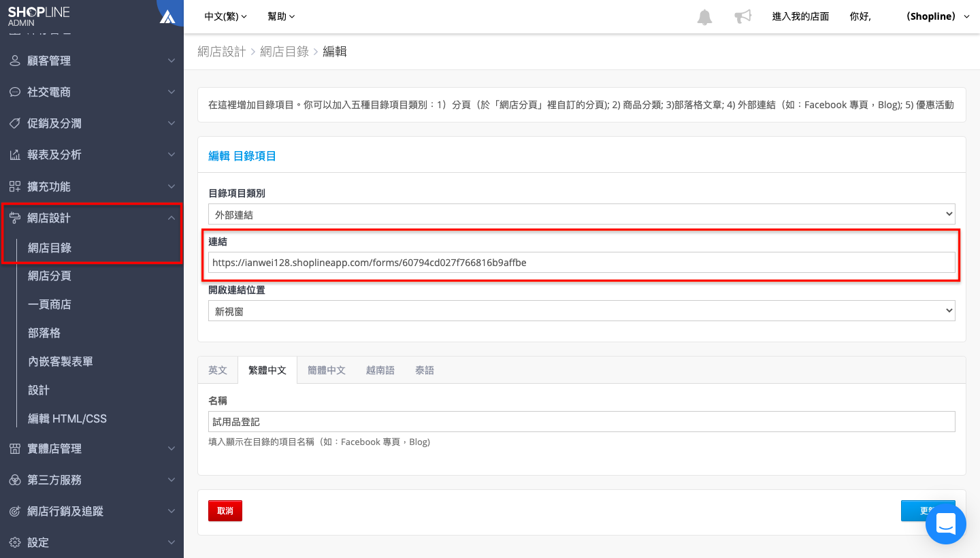Open 一頁商店 in the sidebar
The image size is (980, 558).
click(50, 304)
